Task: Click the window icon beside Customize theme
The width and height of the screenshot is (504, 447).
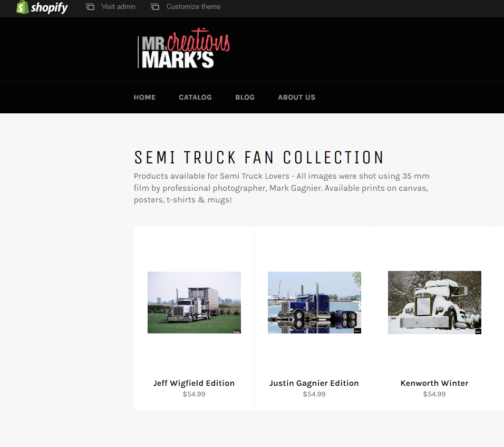Action: [155, 6]
